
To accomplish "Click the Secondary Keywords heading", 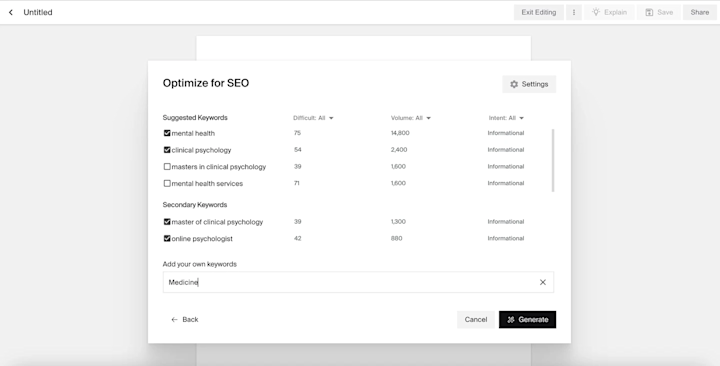I will (195, 205).
